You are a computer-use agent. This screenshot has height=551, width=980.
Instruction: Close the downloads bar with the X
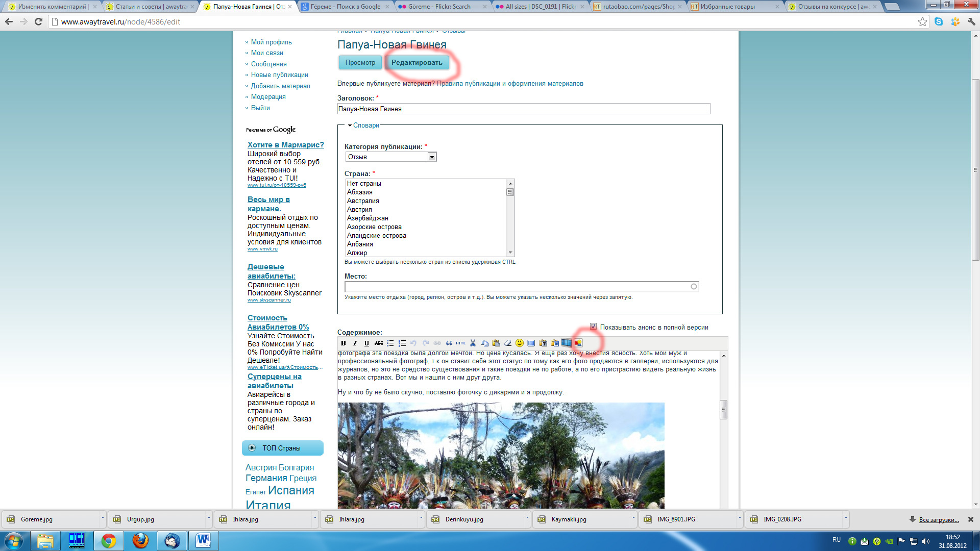coord(971,519)
